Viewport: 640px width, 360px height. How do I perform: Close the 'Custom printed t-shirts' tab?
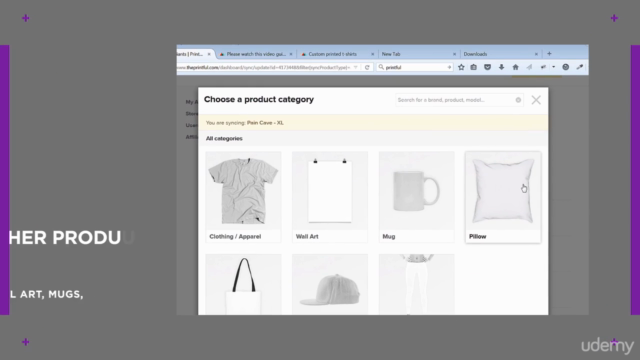point(372,54)
